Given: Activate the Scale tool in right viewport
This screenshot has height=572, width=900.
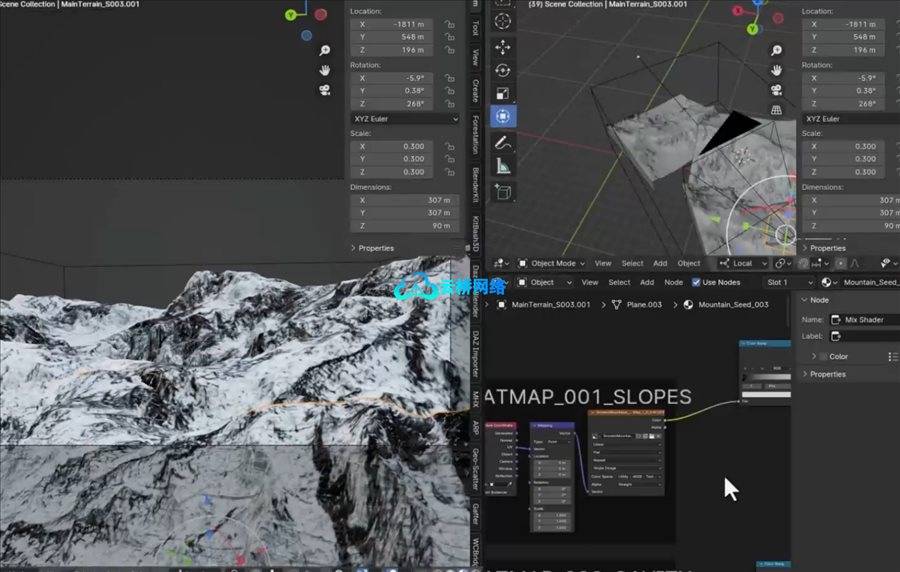Looking at the screenshot, I should tap(502, 93).
